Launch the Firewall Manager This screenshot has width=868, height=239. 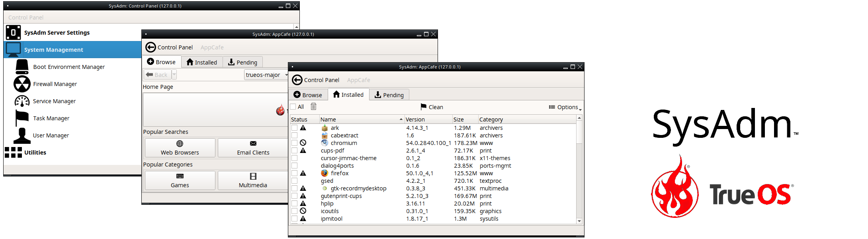(55, 84)
